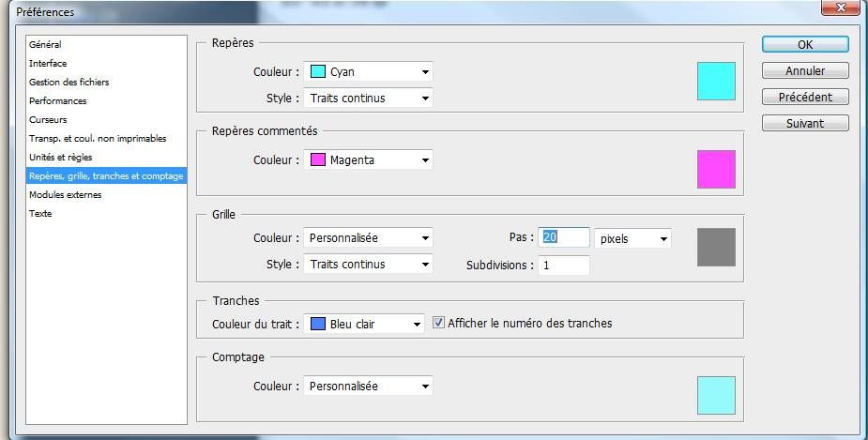Click the light cyan Comptage swatch

(716, 395)
